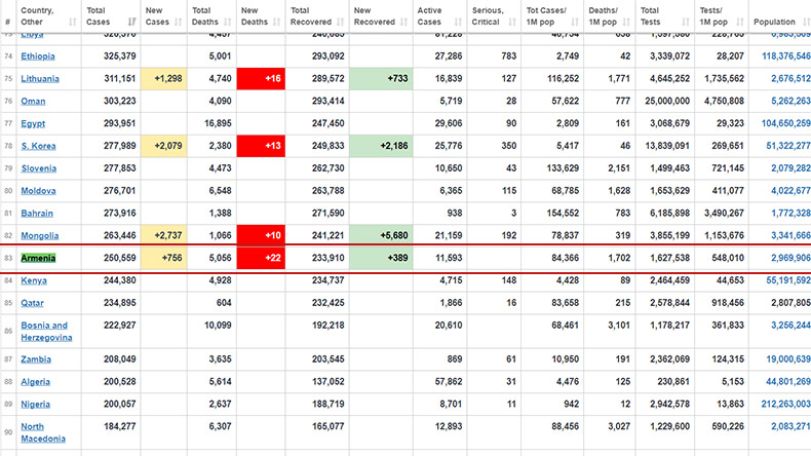The width and height of the screenshot is (811, 456).
Task: Click Nigeria population figure link
Action: coord(786,404)
